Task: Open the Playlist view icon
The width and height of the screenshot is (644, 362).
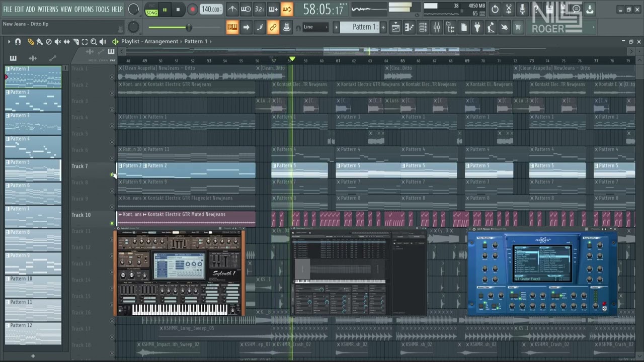Action: tap(396, 27)
